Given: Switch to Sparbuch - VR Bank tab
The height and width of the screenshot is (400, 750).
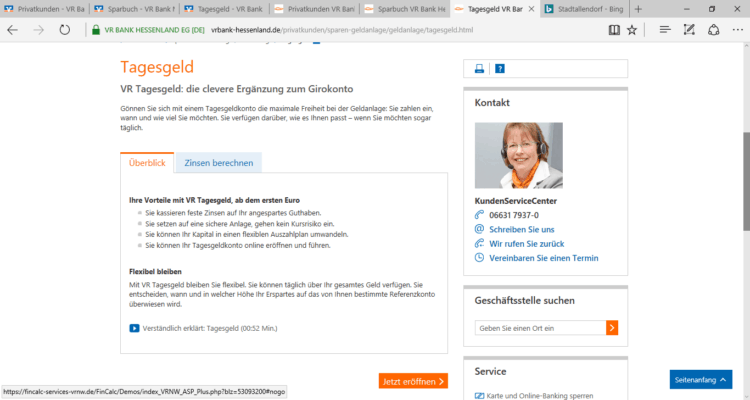Looking at the screenshot, I should (x=135, y=9).
